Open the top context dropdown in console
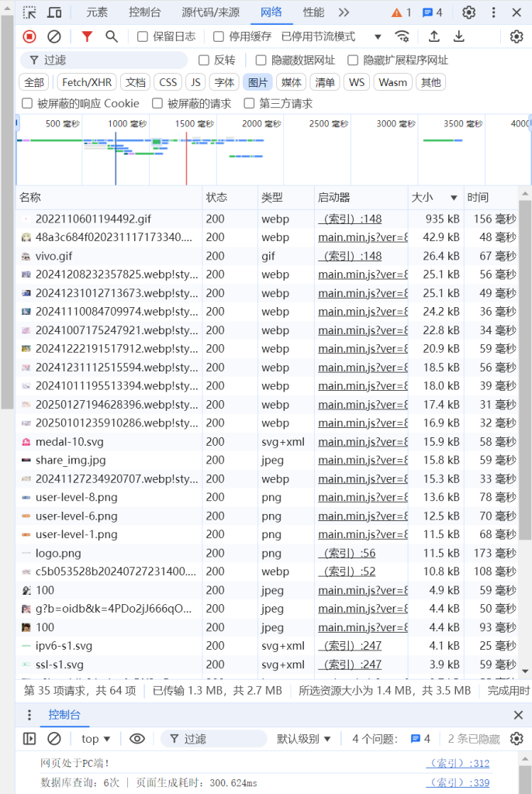This screenshot has width=532, height=794. point(95,739)
